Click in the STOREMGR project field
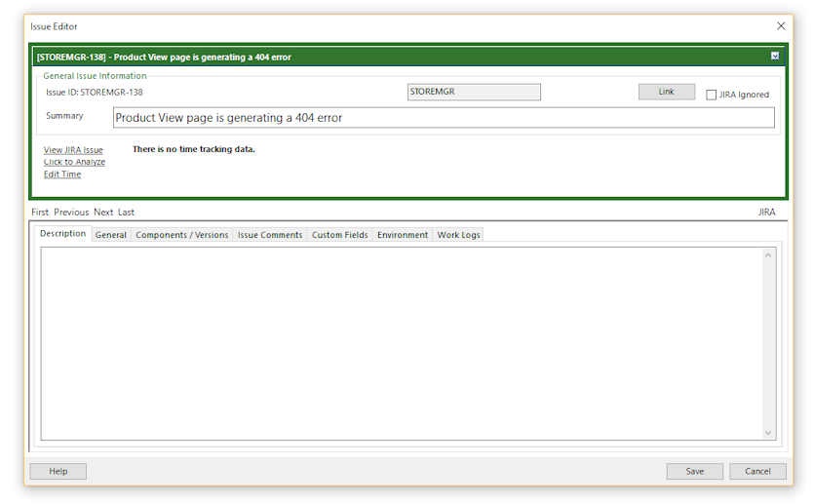Image resolution: width=814 pixels, height=504 pixels. point(474,92)
